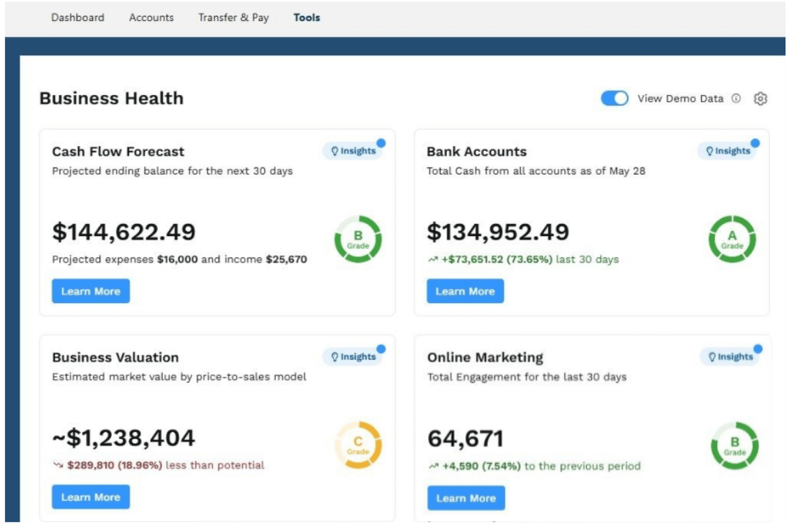Screen dimensions: 796x532
Task: Click the Business Valuation C grade ring
Action: click(x=358, y=445)
